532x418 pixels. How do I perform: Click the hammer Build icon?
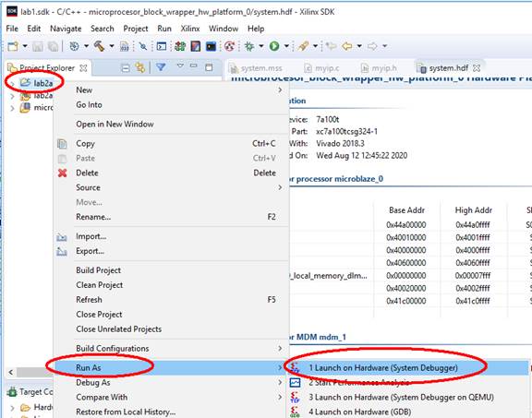tap(99, 46)
